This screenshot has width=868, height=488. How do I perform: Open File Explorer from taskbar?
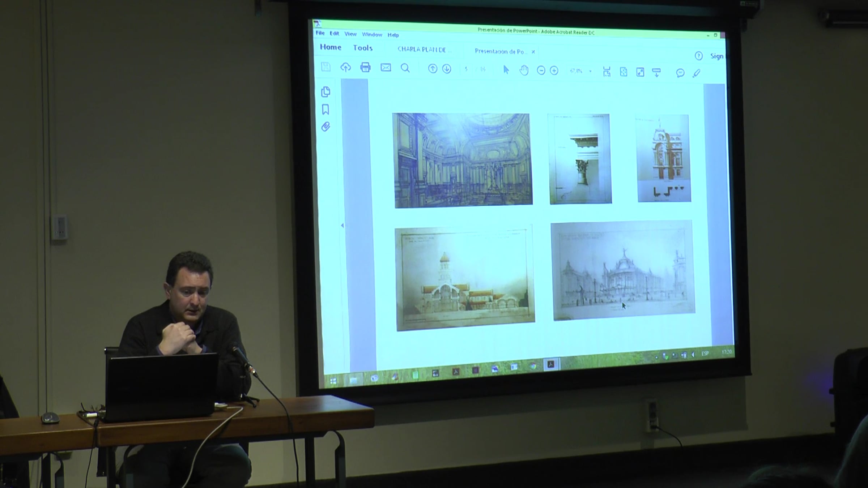click(x=353, y=380)
